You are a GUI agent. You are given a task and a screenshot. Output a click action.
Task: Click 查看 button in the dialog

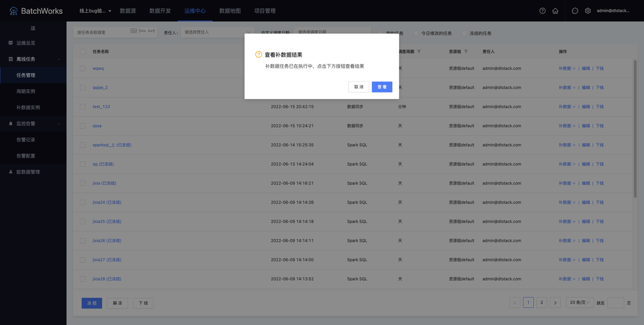(382, 87)
